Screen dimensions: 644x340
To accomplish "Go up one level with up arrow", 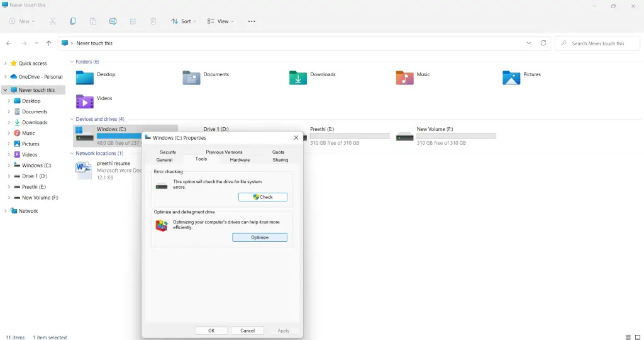I will click(x=49, y=43).
